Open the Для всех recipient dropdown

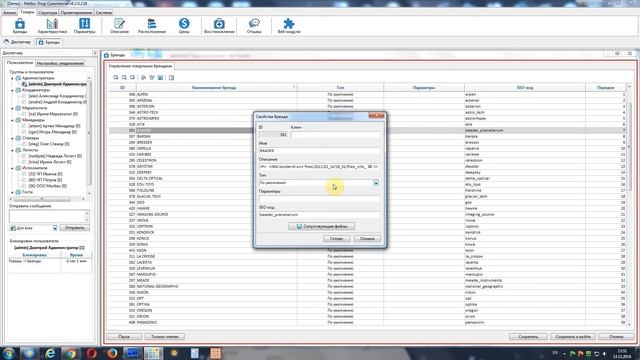click(55, 228)
